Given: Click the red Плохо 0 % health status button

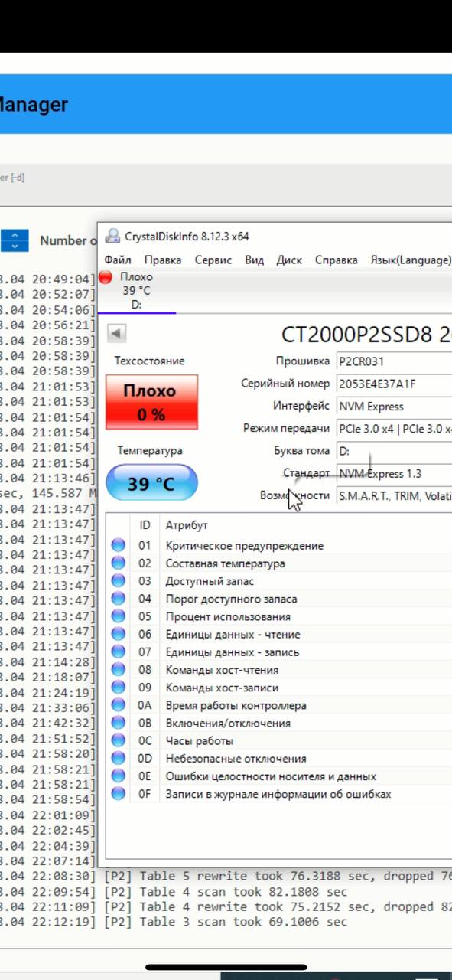Looking at the screenshot, I should 151,402.
